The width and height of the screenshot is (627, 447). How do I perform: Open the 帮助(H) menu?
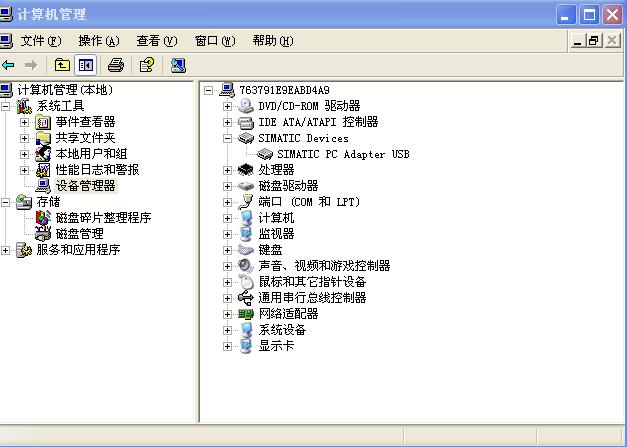(x=272, y=41)
